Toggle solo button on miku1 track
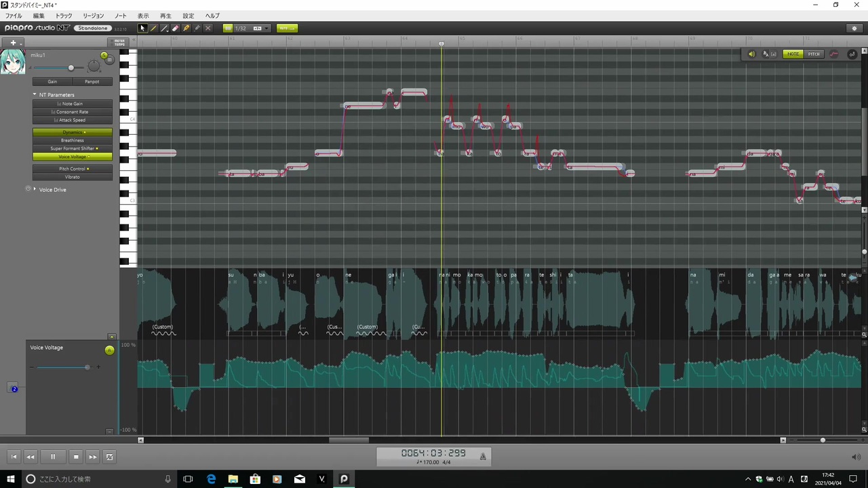 [104, 55]
